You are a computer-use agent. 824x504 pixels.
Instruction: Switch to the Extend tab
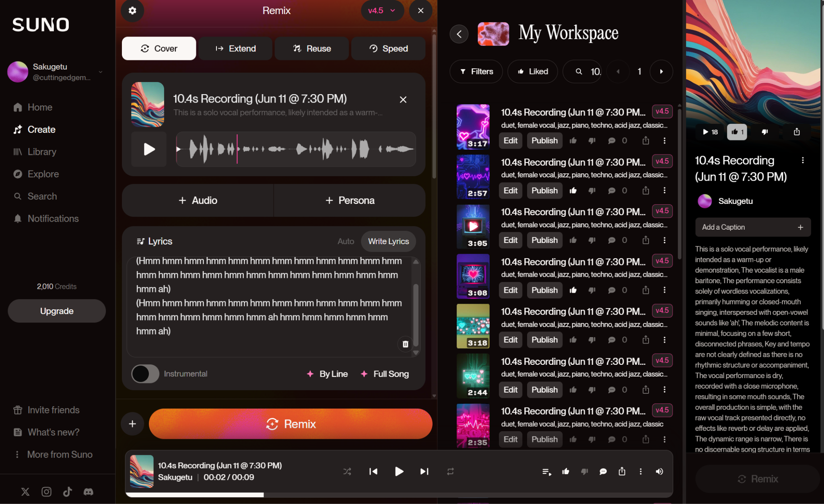click(x=235, y=49)
